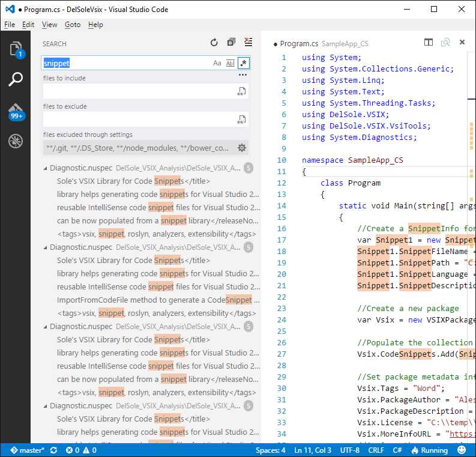Toggle glob pattern for files to include
476x457 pixels.
[x=242, y=91]
